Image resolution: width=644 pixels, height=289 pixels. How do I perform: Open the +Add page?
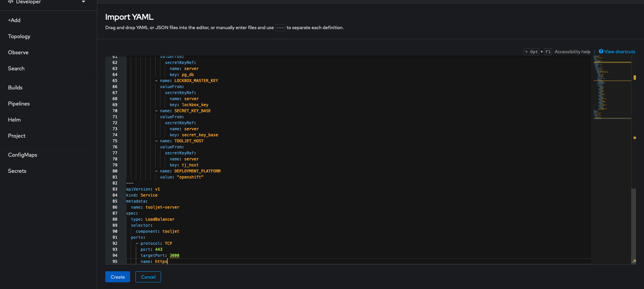(14, 20)
